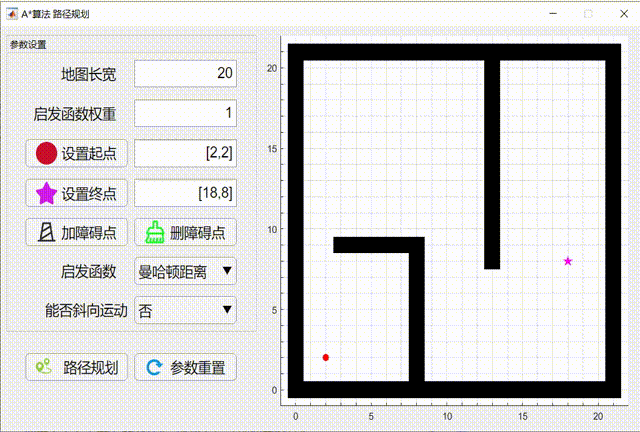Start planning with the 路径规划 button

coord(77,367)
